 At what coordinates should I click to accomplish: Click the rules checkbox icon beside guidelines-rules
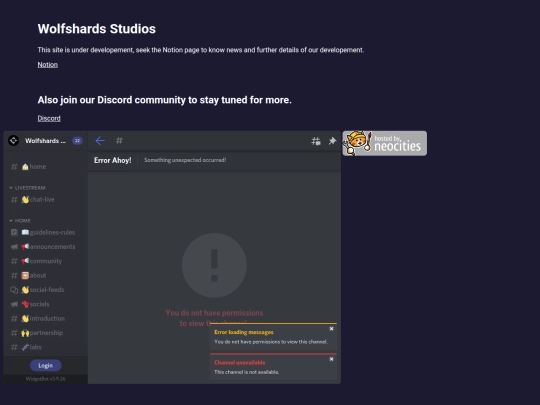(14, 232)
